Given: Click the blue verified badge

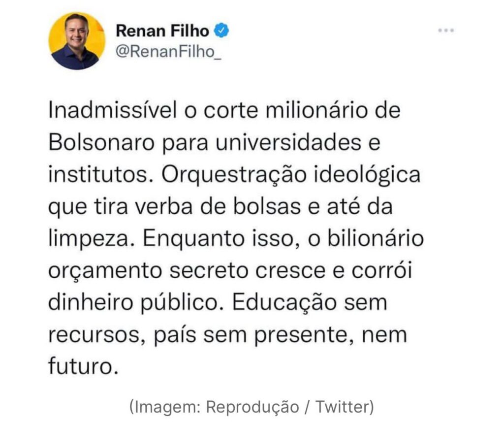Looking at the screenshot, I should point(222,32).
